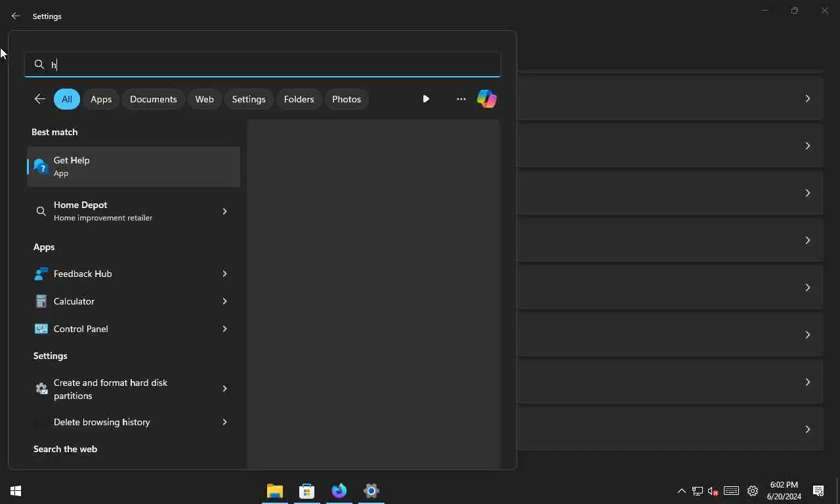Screen dimensions: 840x504
Task: Open the Control Panel result
Action: [133, 329]
